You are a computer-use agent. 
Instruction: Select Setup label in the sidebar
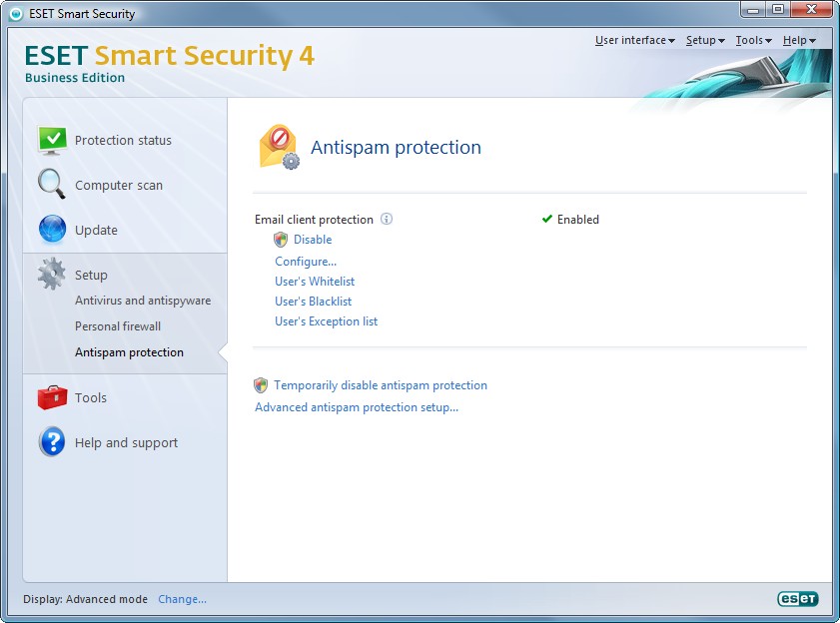(91, 275)
